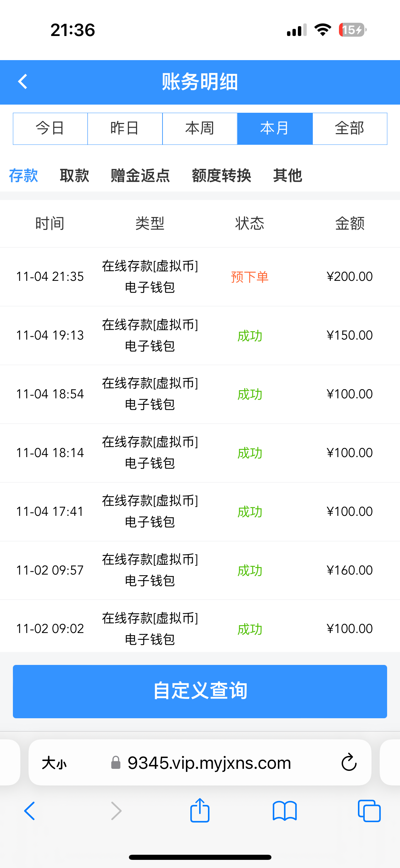Select the 今日 date filter
Image resolution: width=400 pixels, height=868 pixels.
click(x=50, y=129)
